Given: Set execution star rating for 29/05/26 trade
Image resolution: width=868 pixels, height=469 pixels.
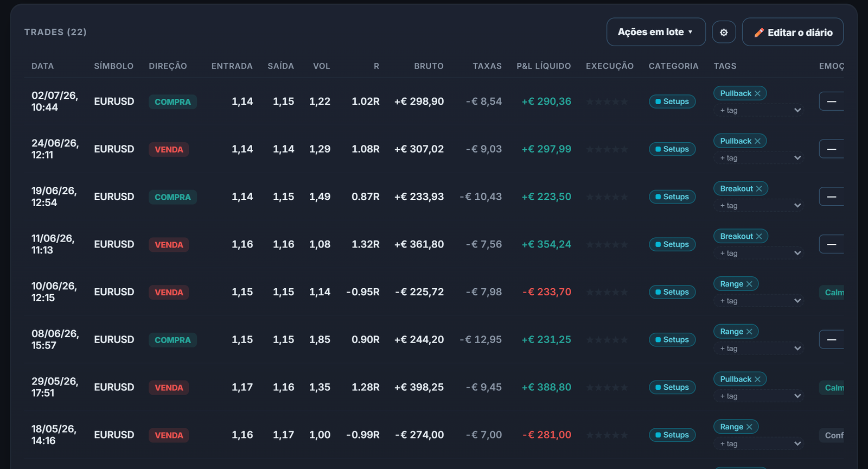Looking at the screenshot, I should tap(607, 388).
